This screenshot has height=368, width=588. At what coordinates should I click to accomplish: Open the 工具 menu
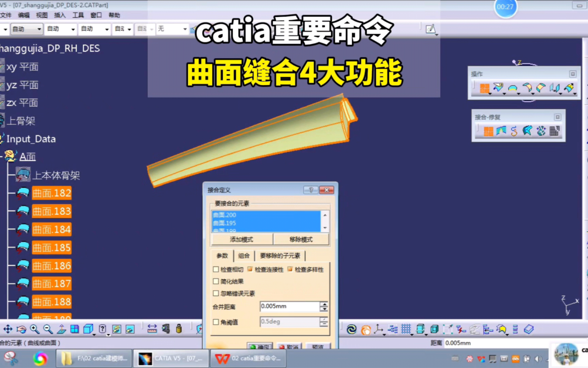78,15
